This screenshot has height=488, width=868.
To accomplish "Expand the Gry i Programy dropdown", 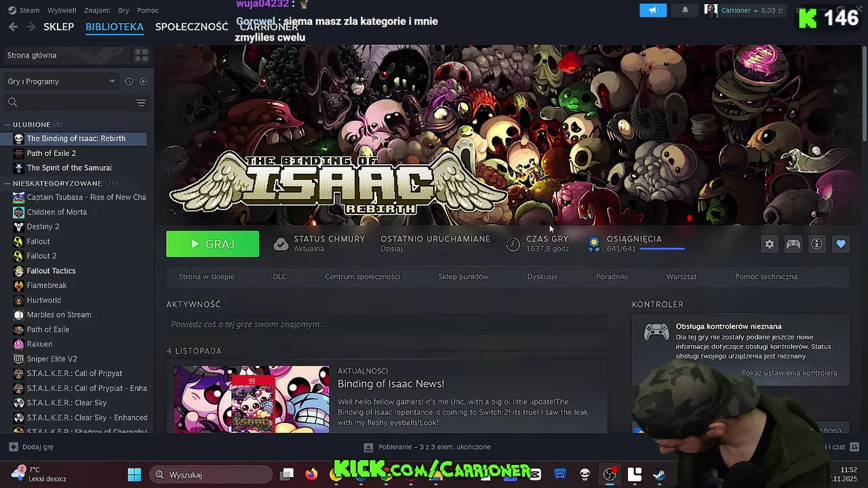I will tap(61, 81).
